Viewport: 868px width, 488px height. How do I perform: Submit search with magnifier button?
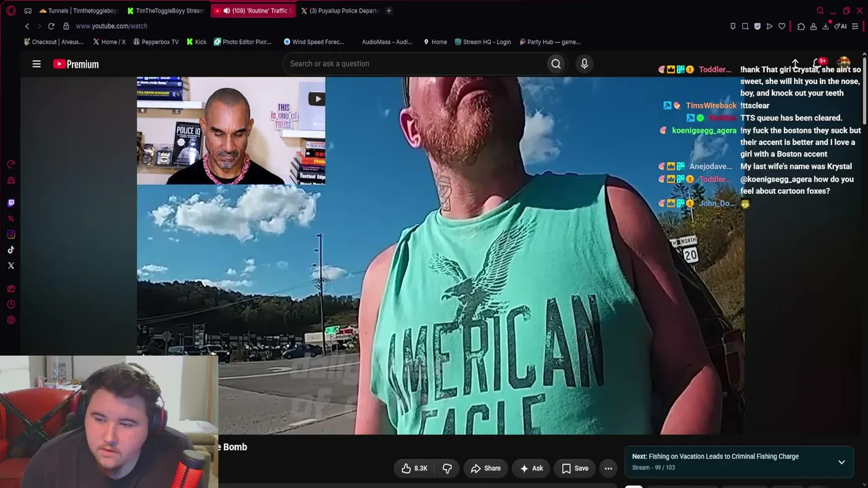pyautogui.click(x=556, y=64)
